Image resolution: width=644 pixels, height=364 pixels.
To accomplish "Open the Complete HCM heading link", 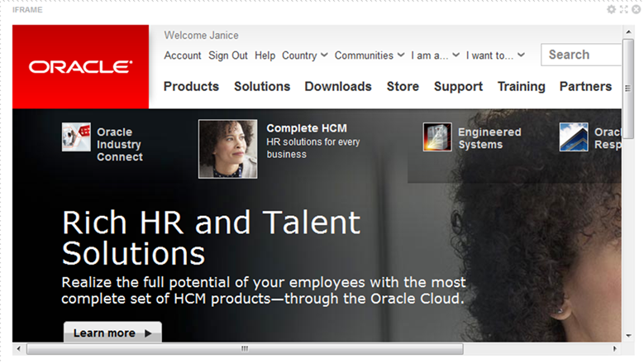I will 307,128.
